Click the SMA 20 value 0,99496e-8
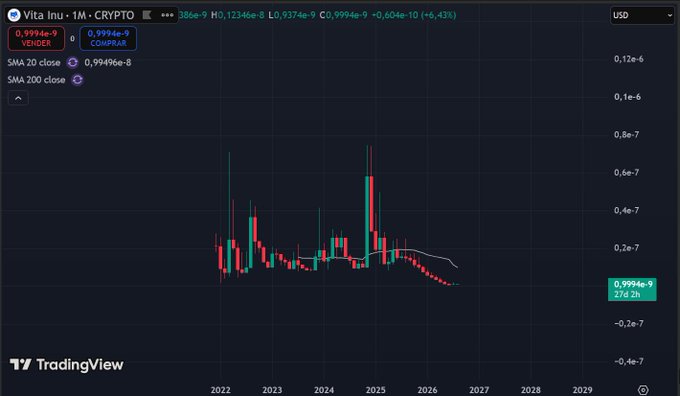Screen dimensions: 680x396 click(x=108, y=62)
